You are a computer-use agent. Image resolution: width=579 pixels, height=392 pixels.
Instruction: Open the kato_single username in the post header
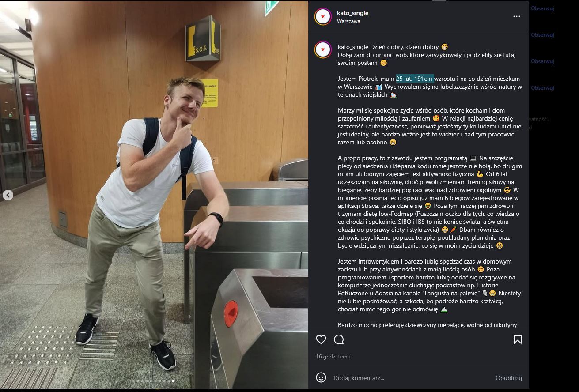(x=352, y=13)
